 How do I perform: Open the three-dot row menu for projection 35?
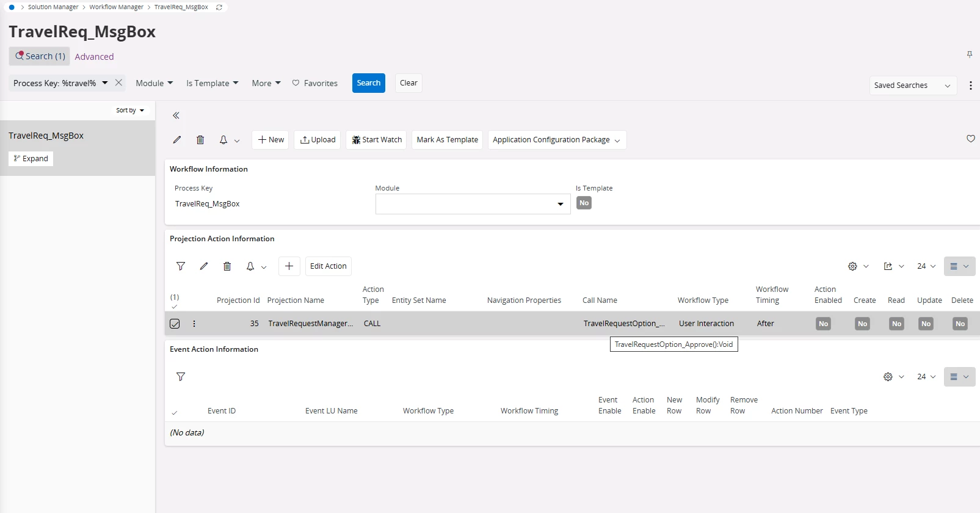194,324
